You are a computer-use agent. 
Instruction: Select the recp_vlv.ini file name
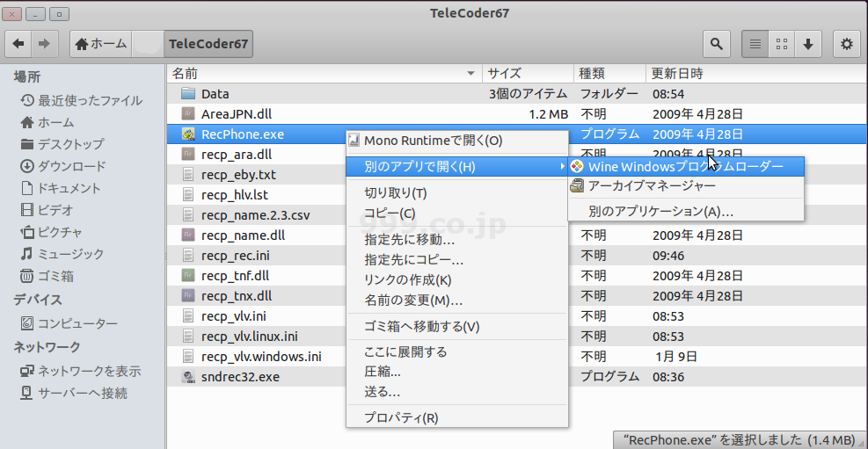[x=236, y=316]
